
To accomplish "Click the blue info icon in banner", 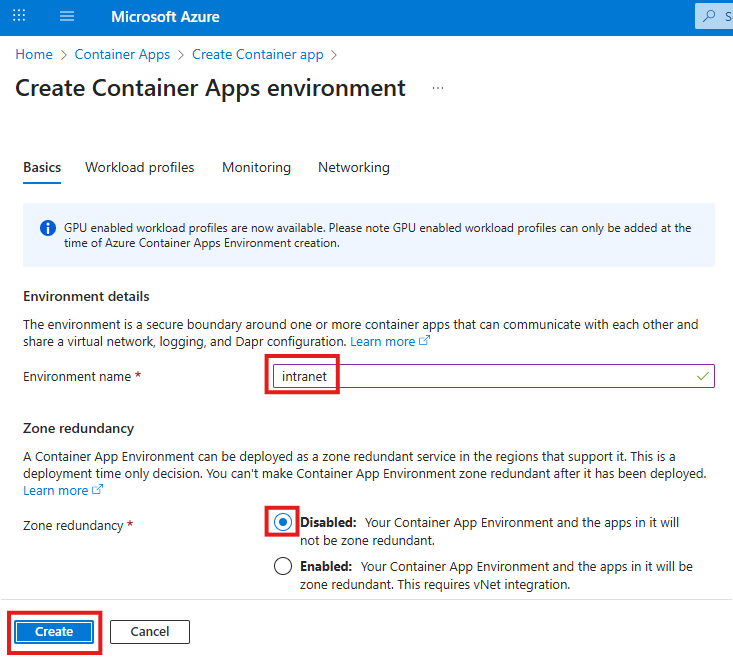I will tap(47, 228).
